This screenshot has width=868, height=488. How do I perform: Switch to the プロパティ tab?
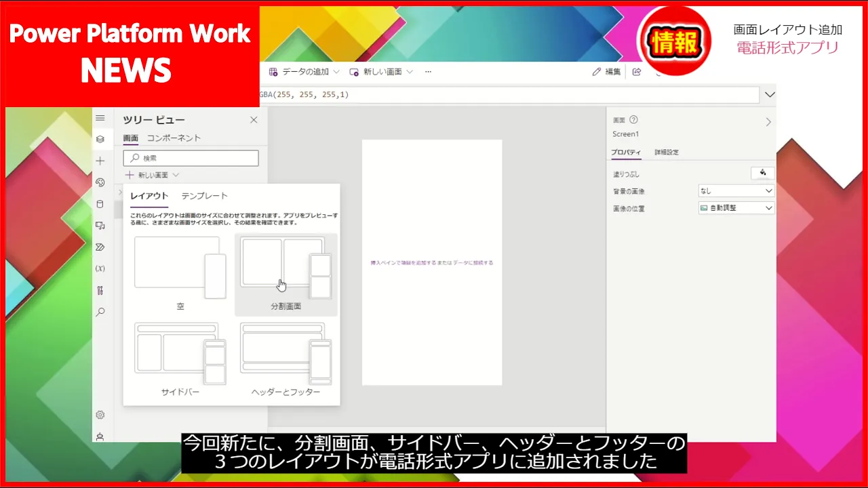(626, 152)
